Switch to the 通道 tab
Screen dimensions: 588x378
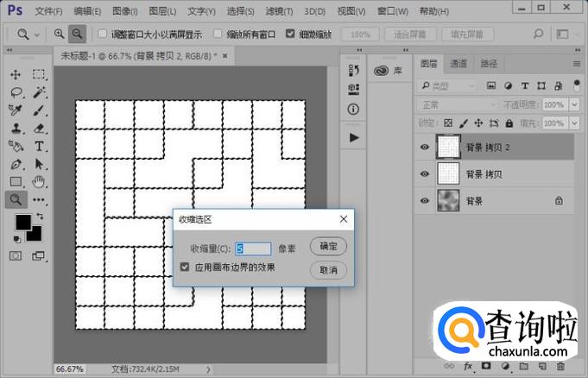click(x=458, y=64)
